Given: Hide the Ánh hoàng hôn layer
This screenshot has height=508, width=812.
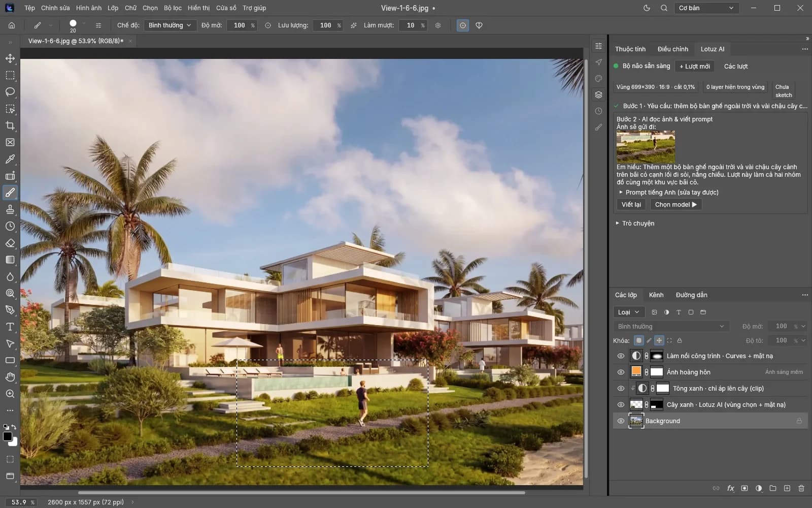Looking at the screenshot, I should pyautogui.click(x=620, y=372).
